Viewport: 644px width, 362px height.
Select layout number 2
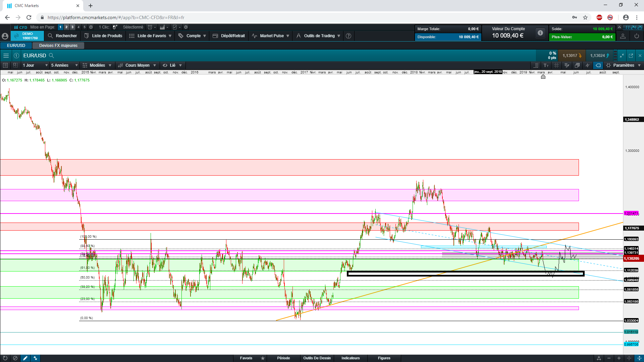(x=66, y=27)
